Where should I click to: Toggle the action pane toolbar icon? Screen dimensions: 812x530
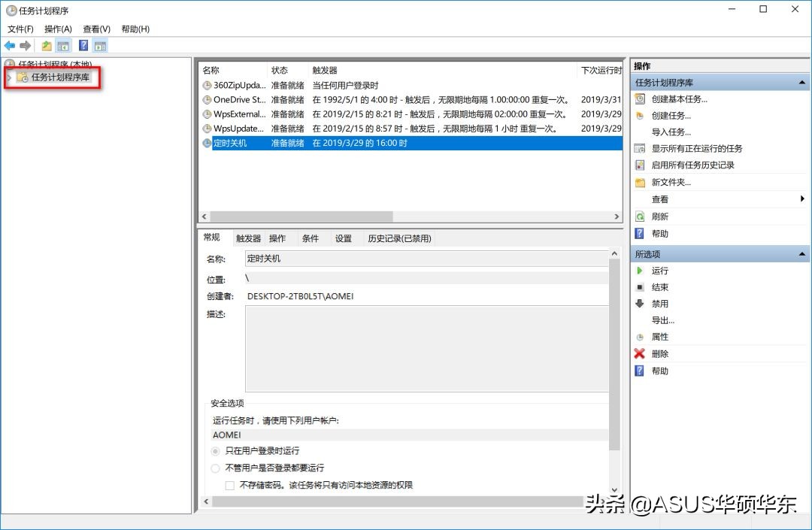[x=100, y=46]
